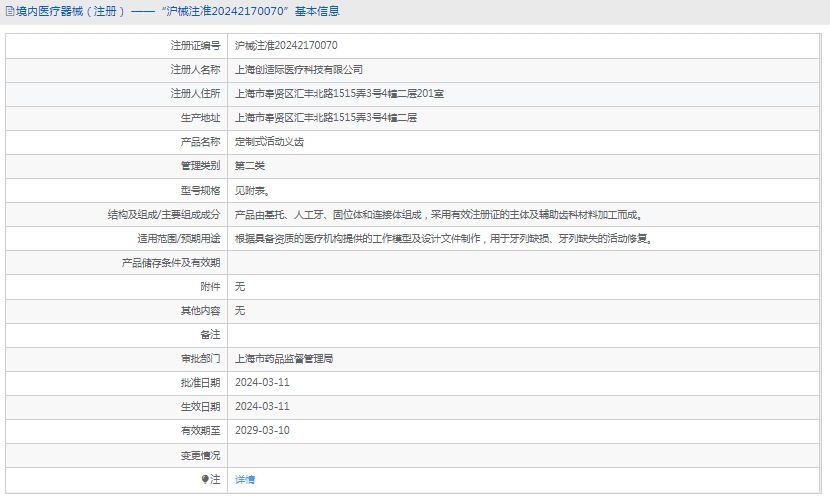Open the 详情 link in the bottom row
This screenshot has width=830, height=498.
coord(245,480)
